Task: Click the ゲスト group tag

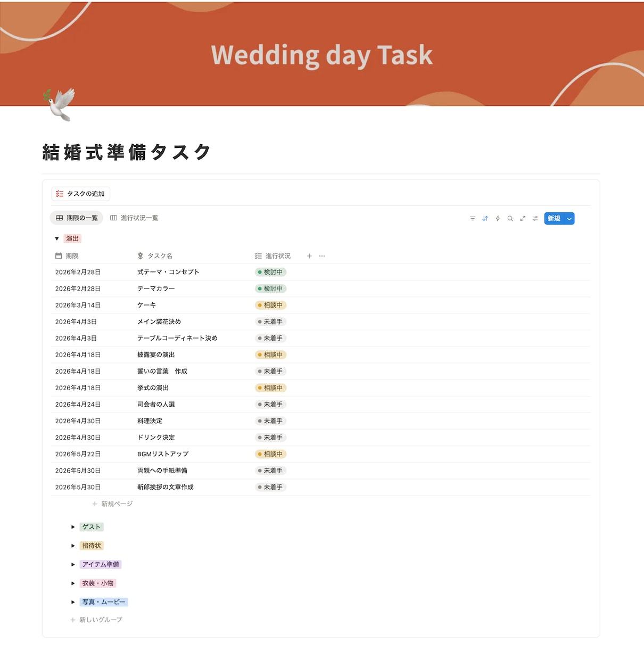Action: [x=92, y=527]
